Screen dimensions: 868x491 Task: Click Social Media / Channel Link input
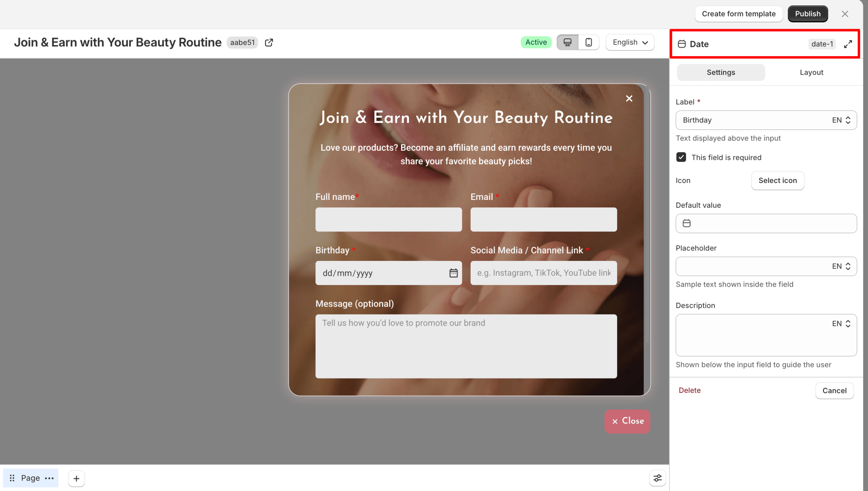point(544,273)
